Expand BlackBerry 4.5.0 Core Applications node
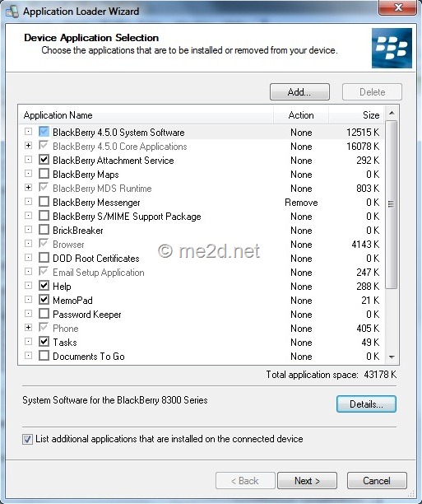422x504 pixels. (x=28, y=146)
